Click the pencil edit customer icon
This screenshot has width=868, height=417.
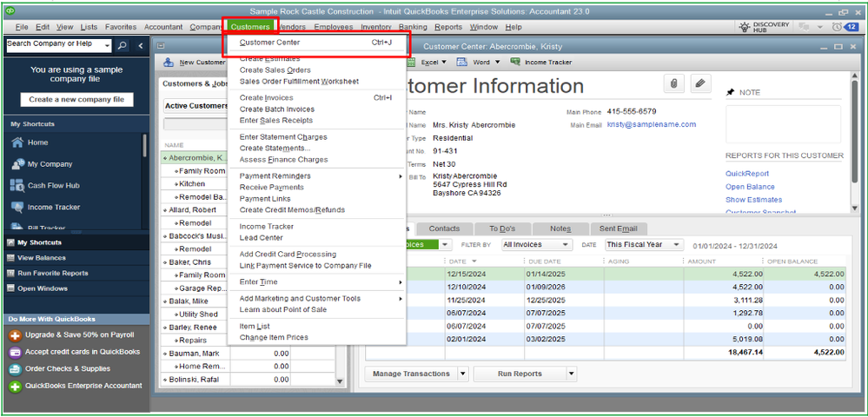[700, 83]
